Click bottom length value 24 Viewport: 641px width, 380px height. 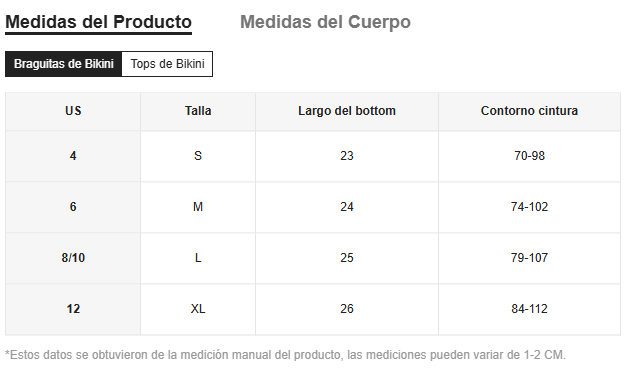pos(347,207)
